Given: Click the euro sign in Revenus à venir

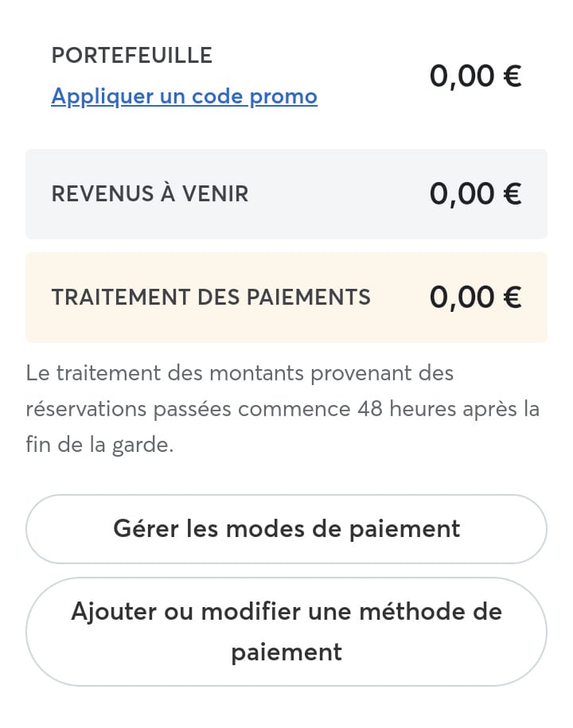Looking at the screenshot, I should pyautogui.click(x=513, y=193).
